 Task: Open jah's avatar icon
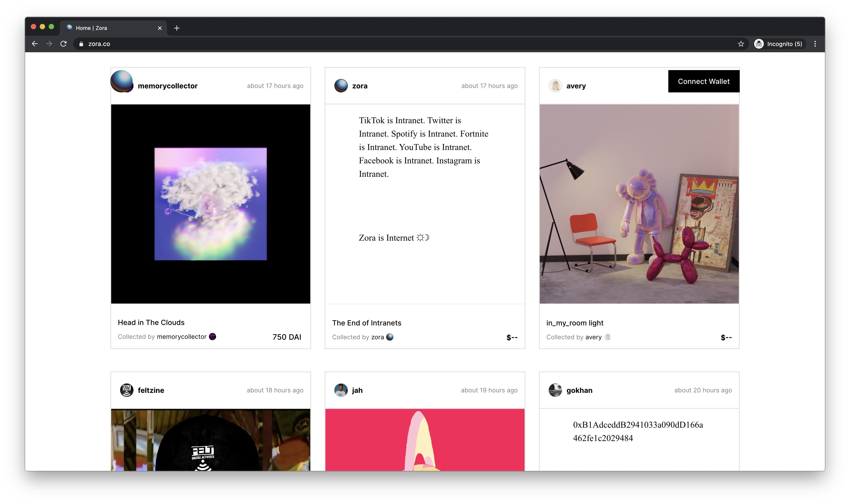point(341,390)
